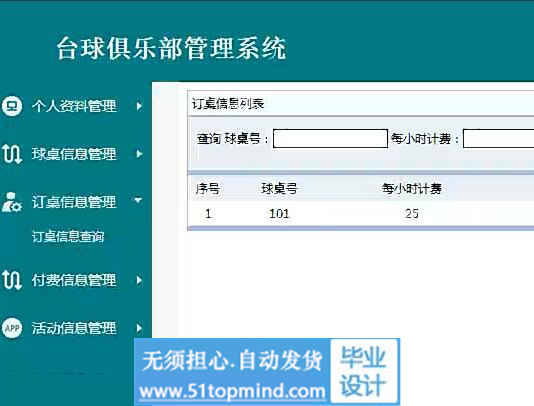Collapse the 订桌信息管理 down arrow

pyautogui.click(x=138, y=200)
